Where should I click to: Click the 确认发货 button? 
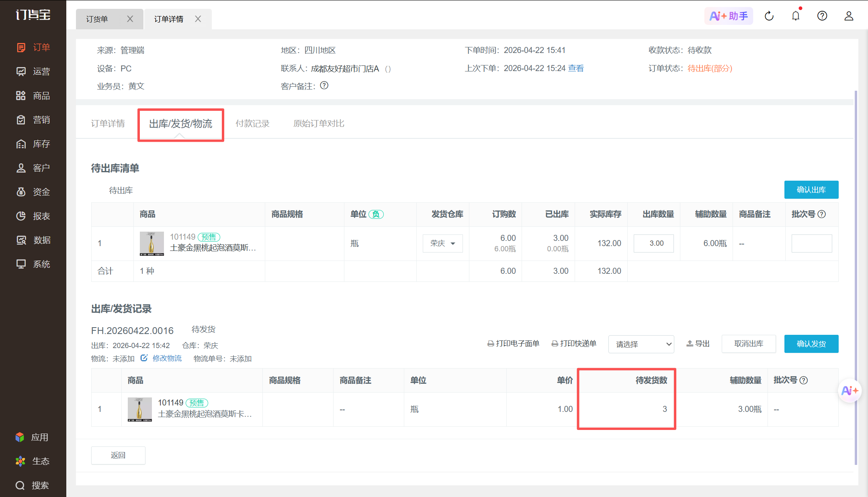(x=811, y=344)
